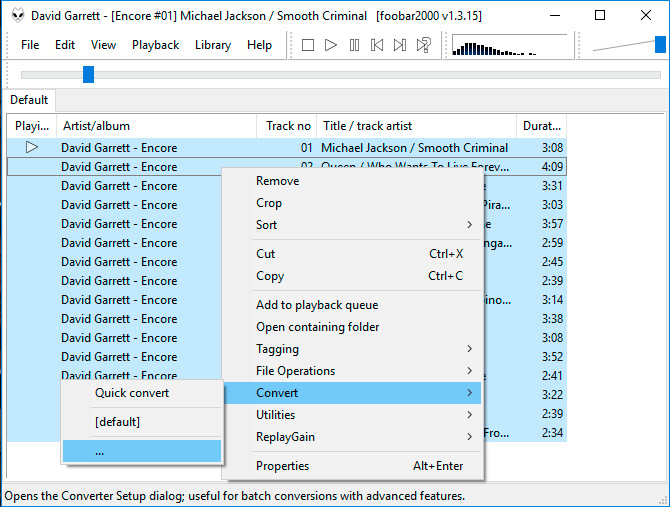The height and width of the screenshot is (507, 670).
Task: Click the 3:52 duration cell
Action: [552, 357]
